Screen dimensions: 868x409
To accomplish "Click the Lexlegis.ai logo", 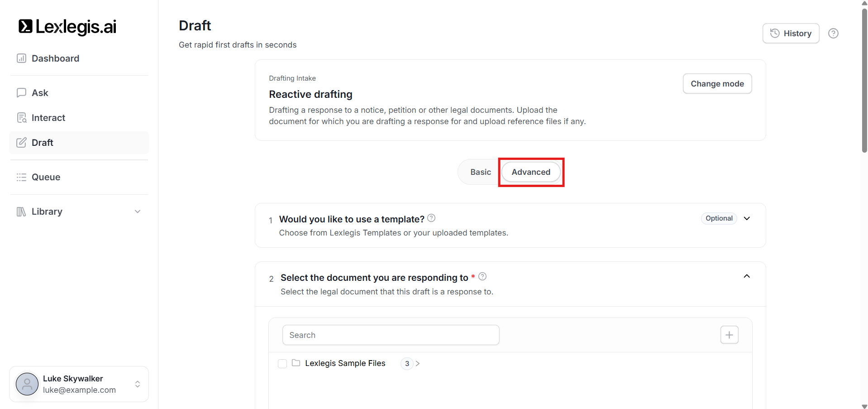I will click(67, 27).
